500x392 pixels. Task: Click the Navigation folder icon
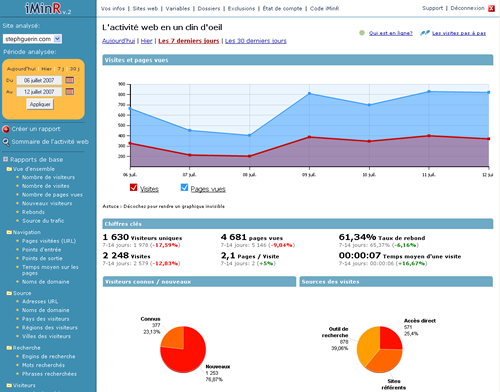9,232
